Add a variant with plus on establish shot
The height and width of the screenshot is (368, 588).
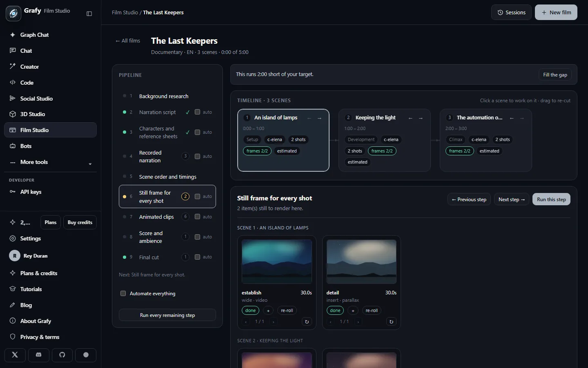[268, 311]
